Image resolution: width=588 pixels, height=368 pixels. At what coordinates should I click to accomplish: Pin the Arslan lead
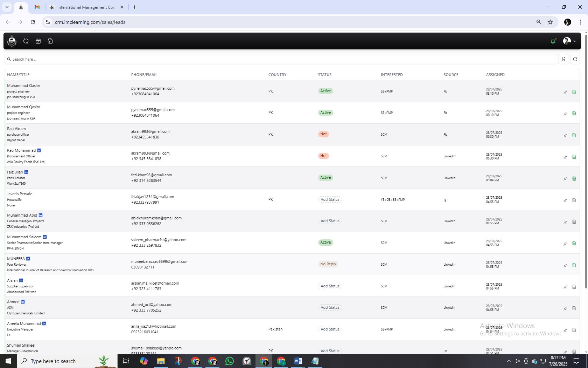565,287
